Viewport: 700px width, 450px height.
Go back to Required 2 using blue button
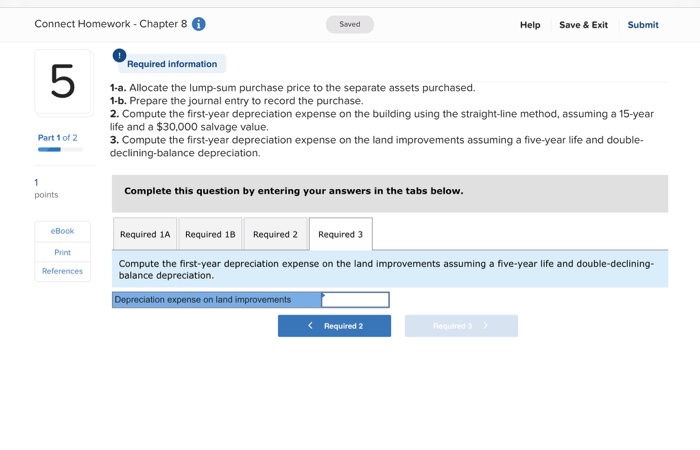click(334, 326)
